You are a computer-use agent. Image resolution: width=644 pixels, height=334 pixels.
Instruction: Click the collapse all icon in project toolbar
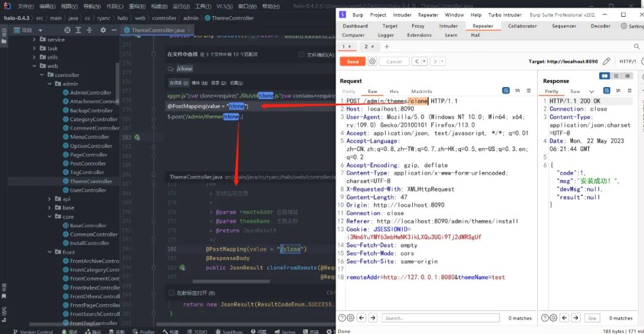tap(89, 30)
